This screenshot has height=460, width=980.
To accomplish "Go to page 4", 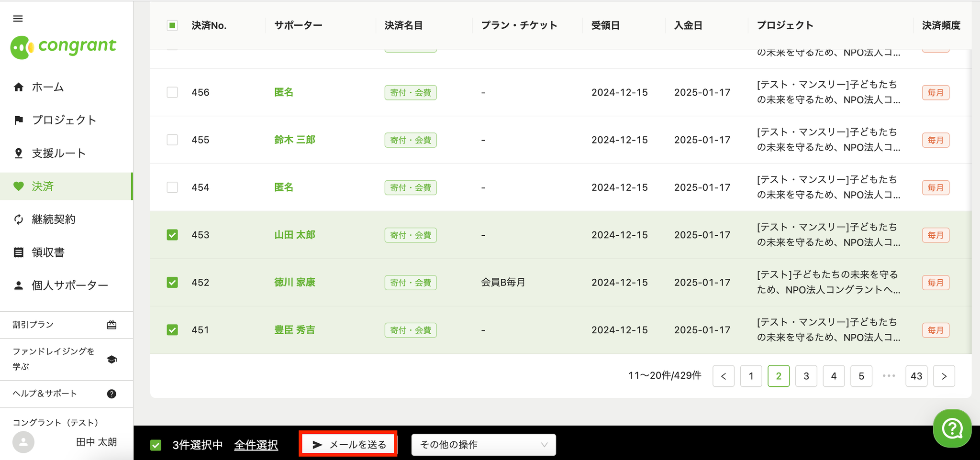I will [x=834, y=376].
